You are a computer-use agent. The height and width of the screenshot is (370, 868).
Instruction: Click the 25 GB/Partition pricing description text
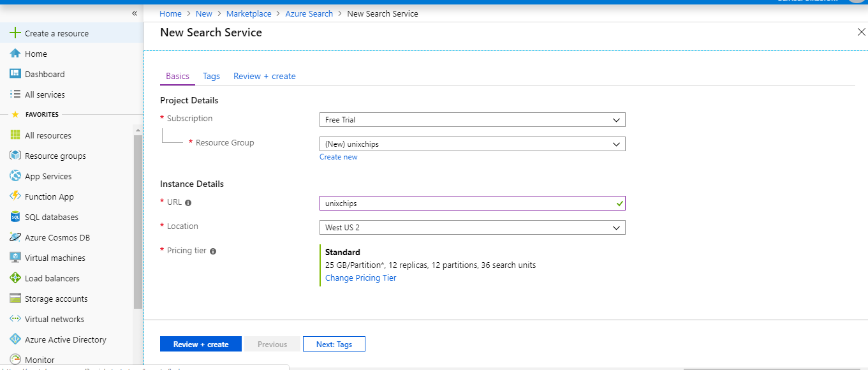pyautogui.click(x=430, y=265)
